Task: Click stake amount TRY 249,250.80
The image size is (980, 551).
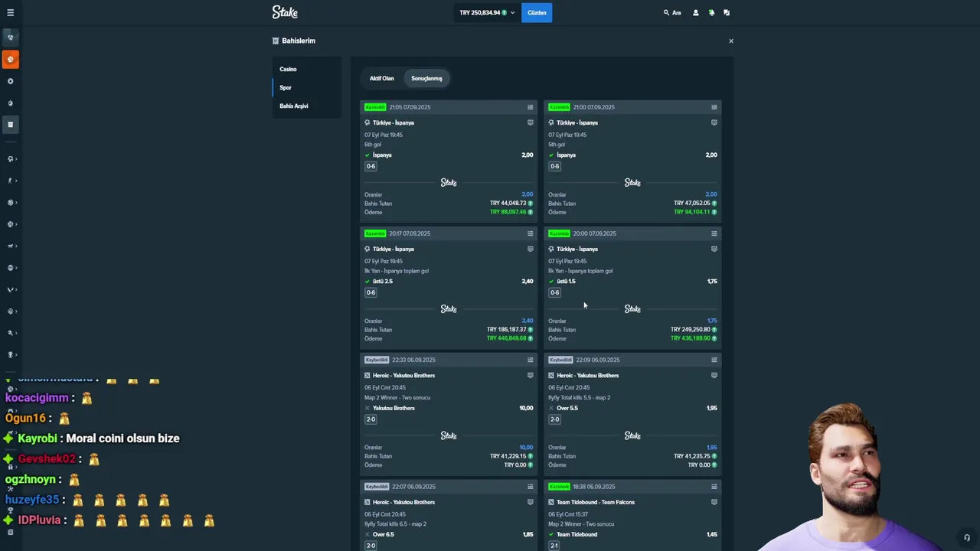Action: 691,330
